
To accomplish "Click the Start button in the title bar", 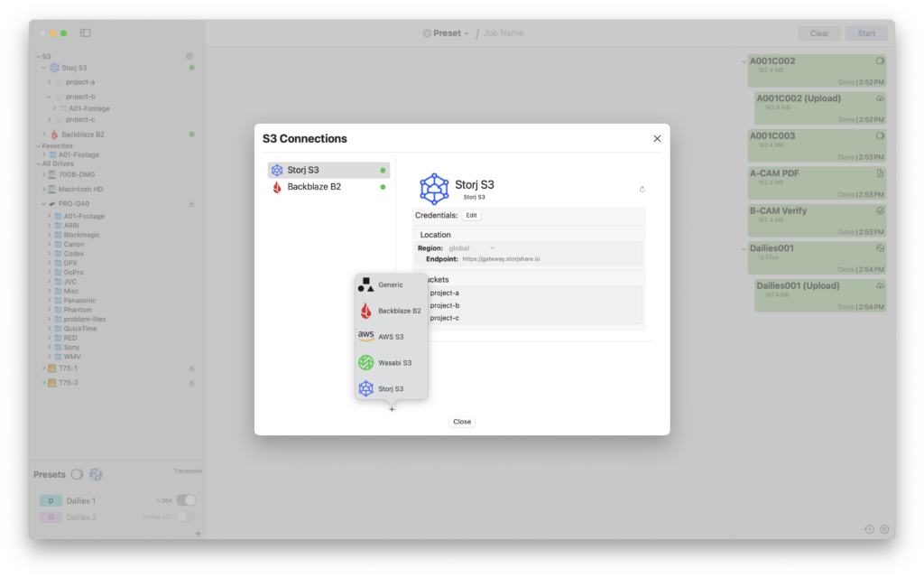I will pyautogui.click(x=866, y=33).
